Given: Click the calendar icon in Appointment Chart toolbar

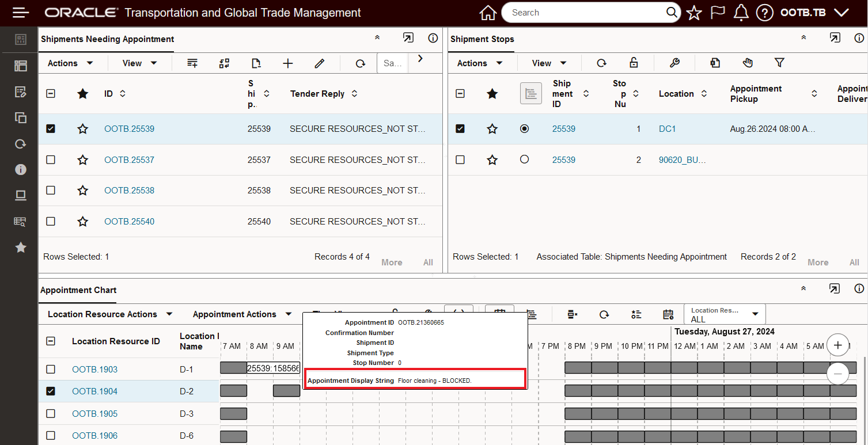Looking at the screenshot, I should tap(668, 314).
